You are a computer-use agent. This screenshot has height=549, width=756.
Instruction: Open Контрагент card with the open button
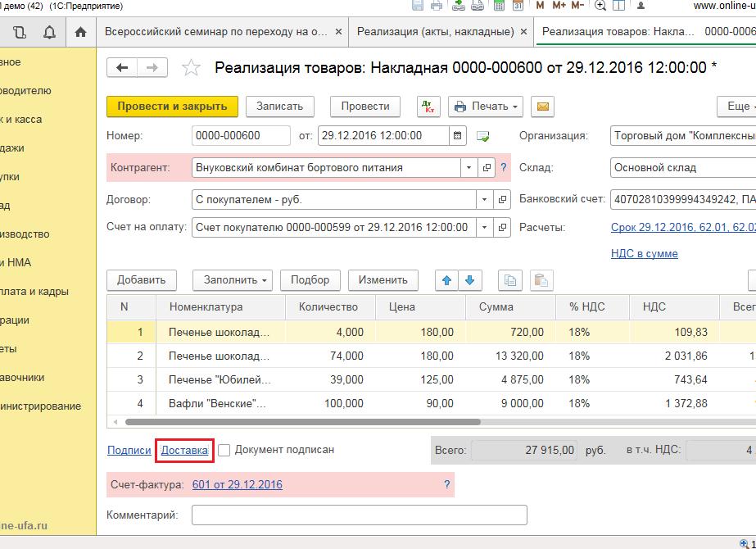[x=487, y=168]
